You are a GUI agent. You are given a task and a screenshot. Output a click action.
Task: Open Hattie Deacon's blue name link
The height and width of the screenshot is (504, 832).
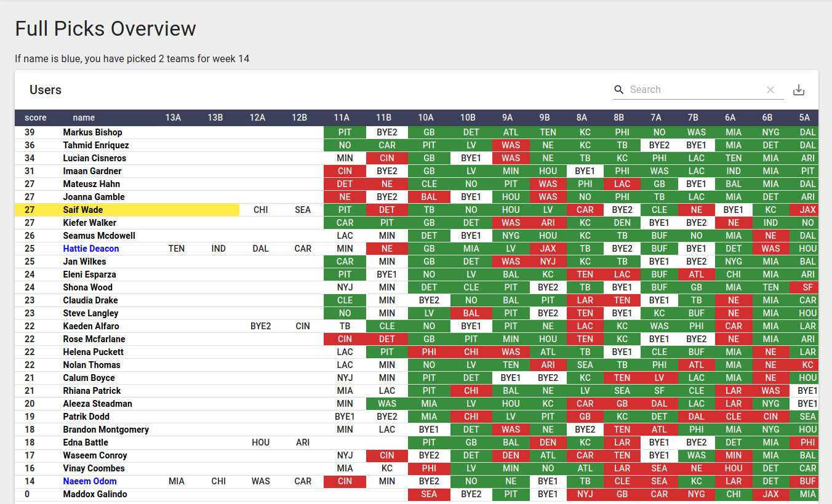(91, 249)
